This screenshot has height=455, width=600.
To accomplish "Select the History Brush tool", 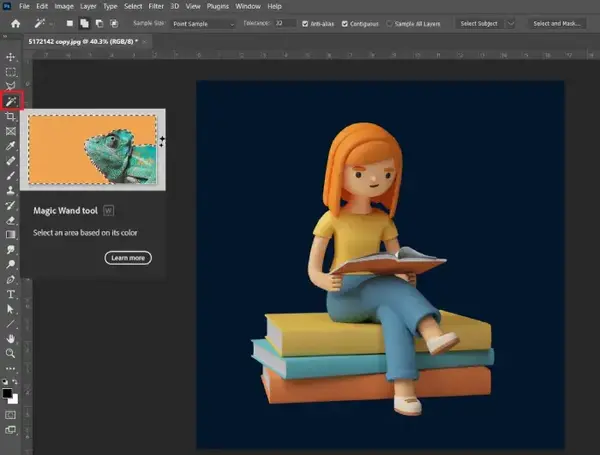I will click(x=10, y=205).
